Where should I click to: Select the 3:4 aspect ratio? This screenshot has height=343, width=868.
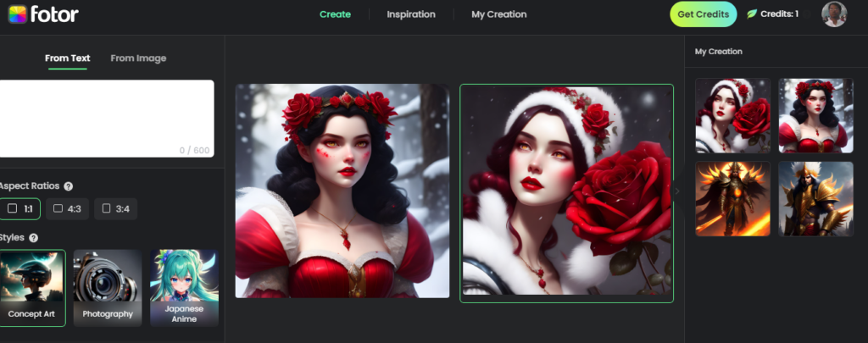[115, 208]
